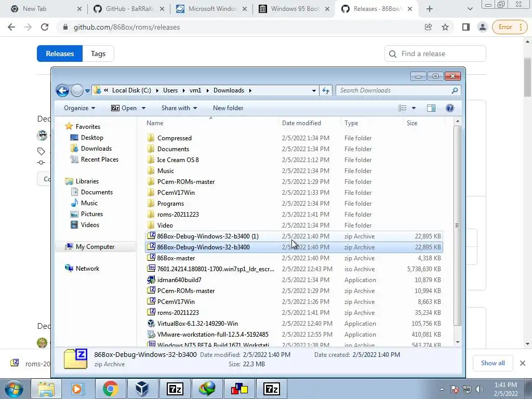Open Windows Start button
532x399 pixels.
tap(14, 389)
